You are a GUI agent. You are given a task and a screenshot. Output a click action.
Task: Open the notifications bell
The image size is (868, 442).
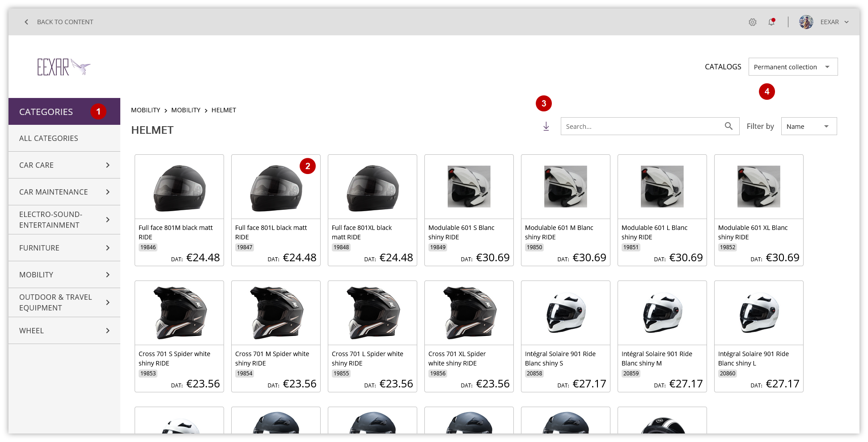click(x=771, y=22)
